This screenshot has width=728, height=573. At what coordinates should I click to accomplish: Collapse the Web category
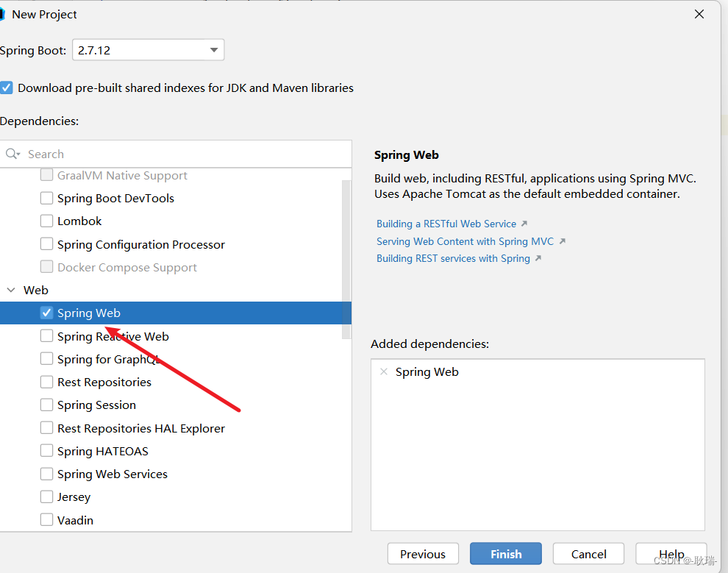pyautogui.click(x=11, y=291)
